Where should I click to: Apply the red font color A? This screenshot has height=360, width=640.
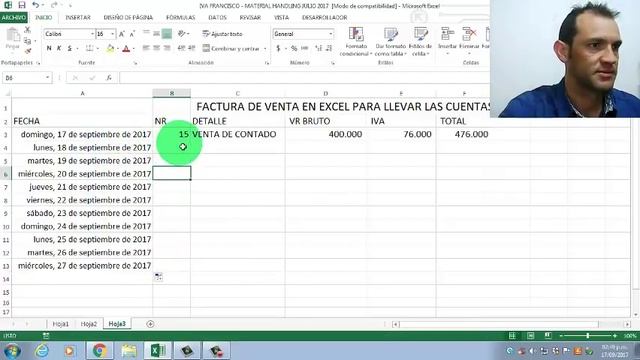(126, 49)
